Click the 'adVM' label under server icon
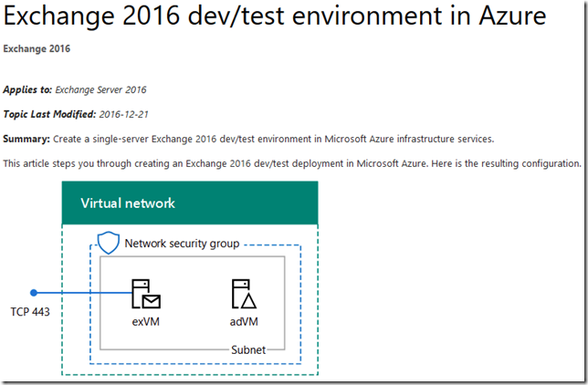 [244, 322]
